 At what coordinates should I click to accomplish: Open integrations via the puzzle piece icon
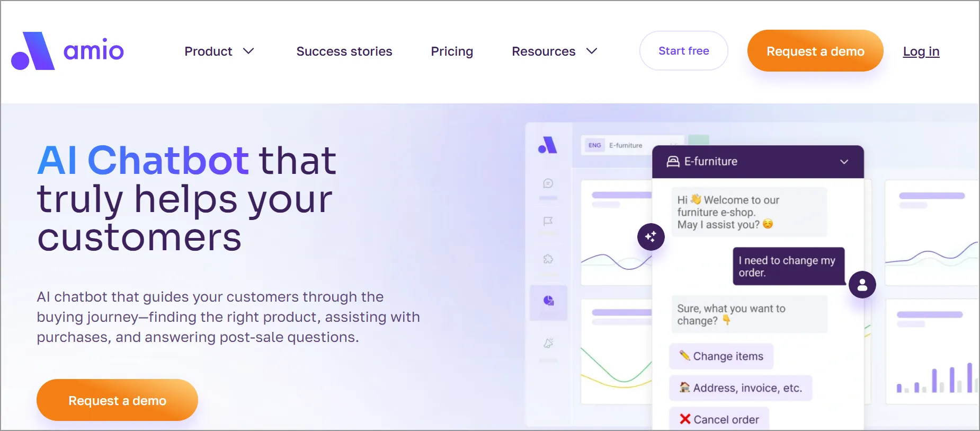click(x=548, y=259)
